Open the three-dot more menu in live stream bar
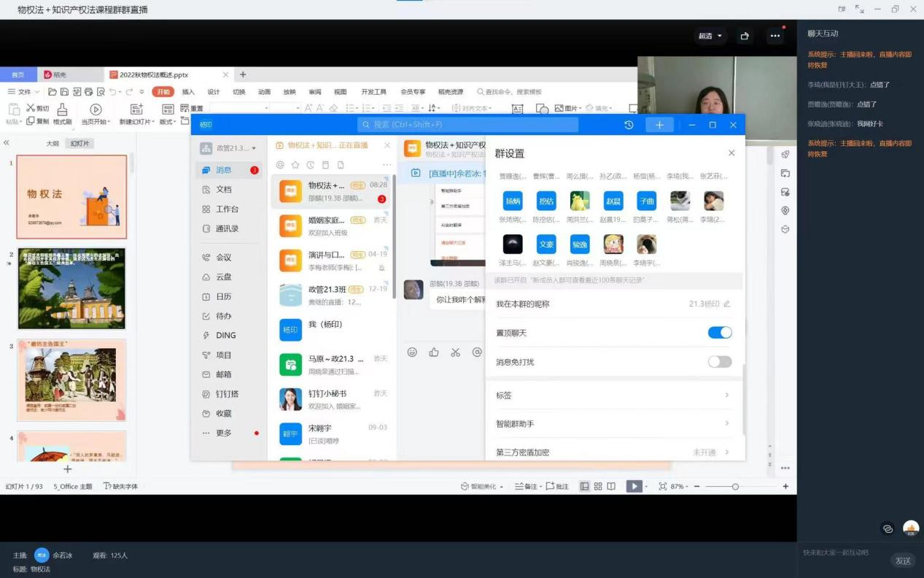The image size is (924, 578). 774,36
